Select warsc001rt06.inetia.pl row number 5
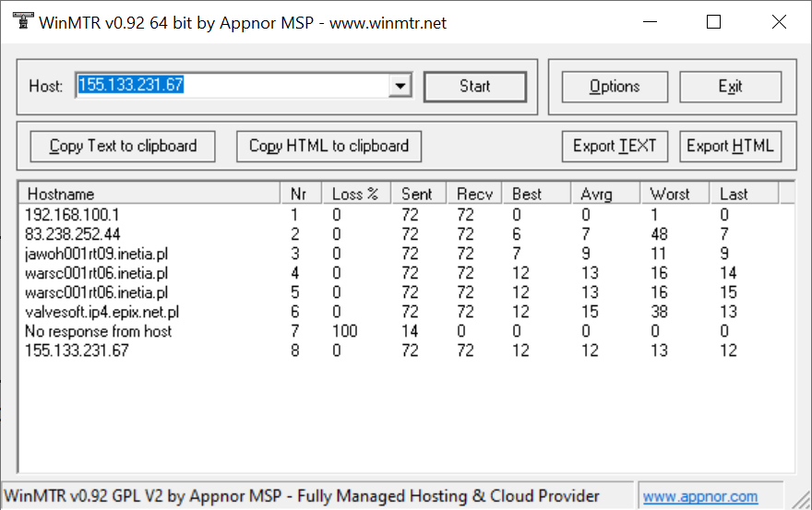This screenshot has width=812, height=510. tap(407, 292)
